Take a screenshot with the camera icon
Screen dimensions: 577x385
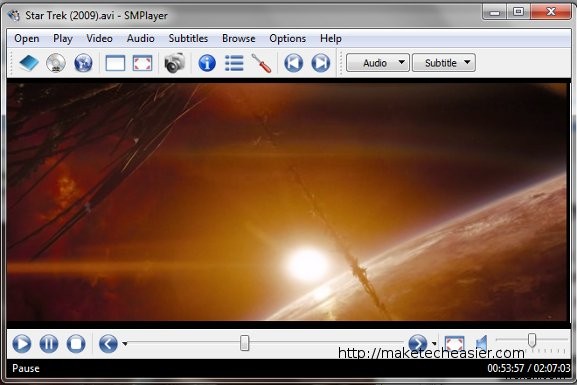pyautogui.click(x=174, y=63)
